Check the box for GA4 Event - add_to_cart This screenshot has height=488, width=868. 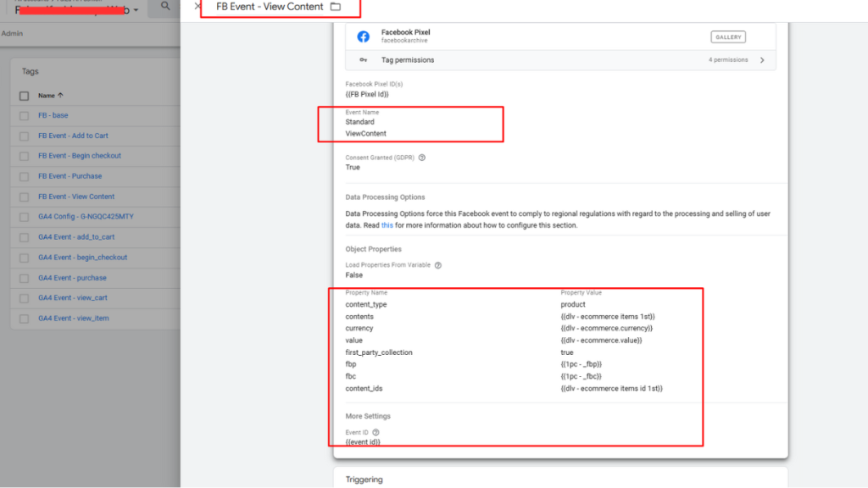24,237
